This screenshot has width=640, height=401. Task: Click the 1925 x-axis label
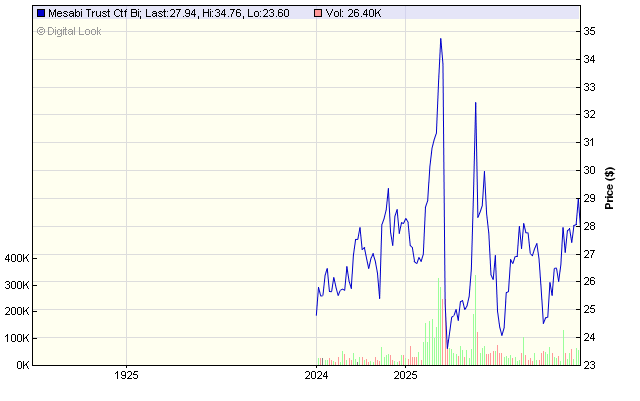tap(126, 375)
